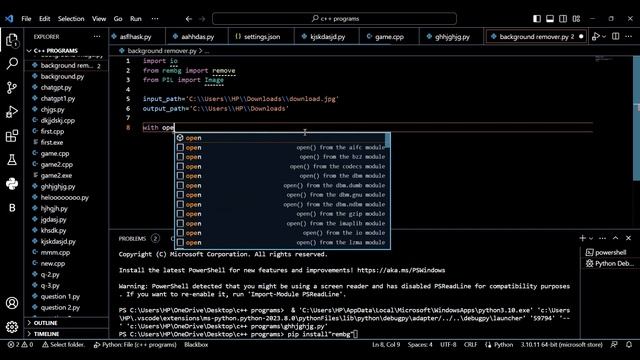
Task: Switch to asfhask.py tab
Action: click(x=136, y=37)
